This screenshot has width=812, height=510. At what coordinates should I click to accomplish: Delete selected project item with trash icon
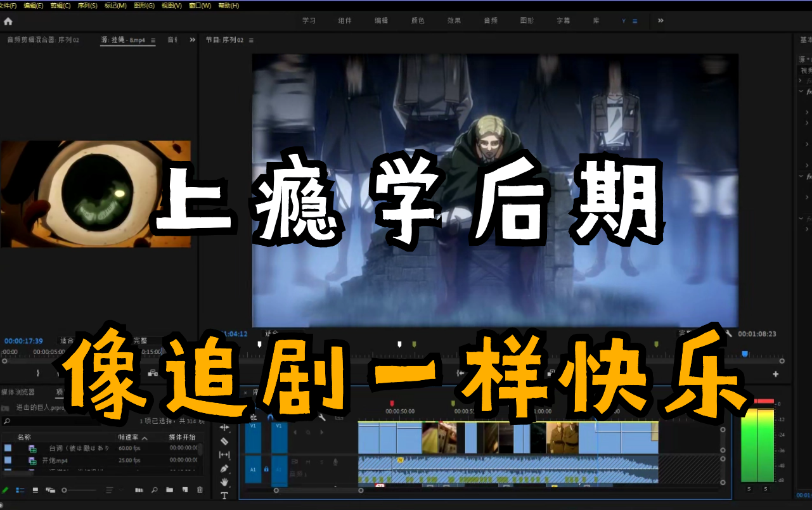tap(200, 490)
